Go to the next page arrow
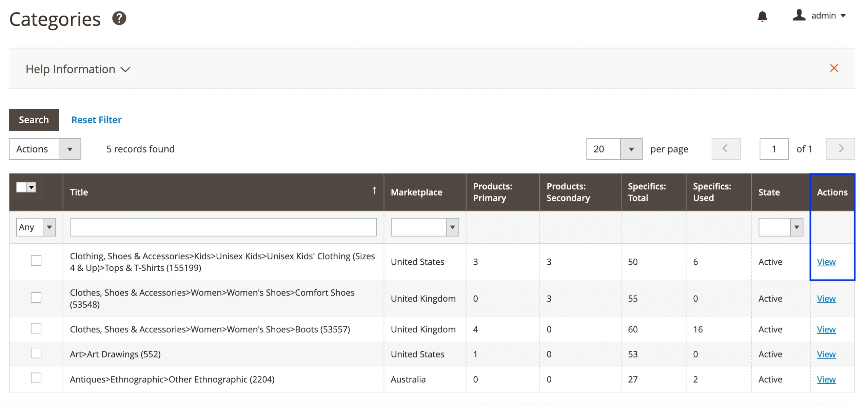The width and height of the screenshot is (868, 406). click(840, 149)
